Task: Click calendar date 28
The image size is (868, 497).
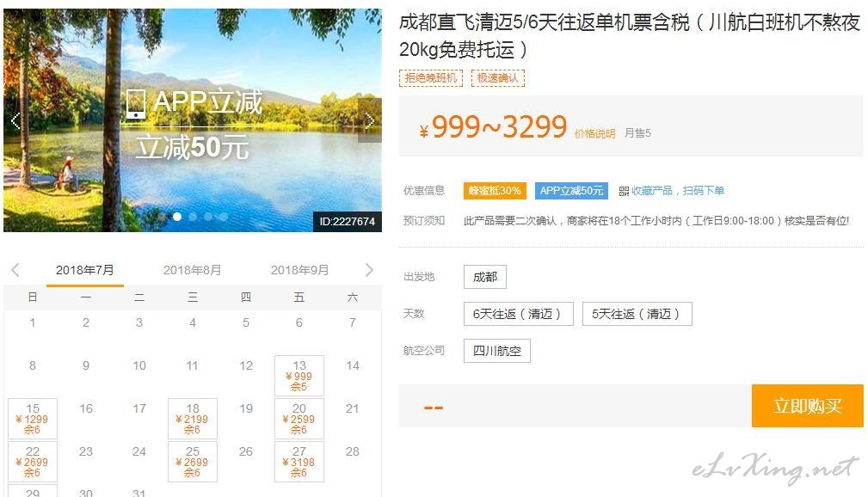Action: (x=352, y=451)
